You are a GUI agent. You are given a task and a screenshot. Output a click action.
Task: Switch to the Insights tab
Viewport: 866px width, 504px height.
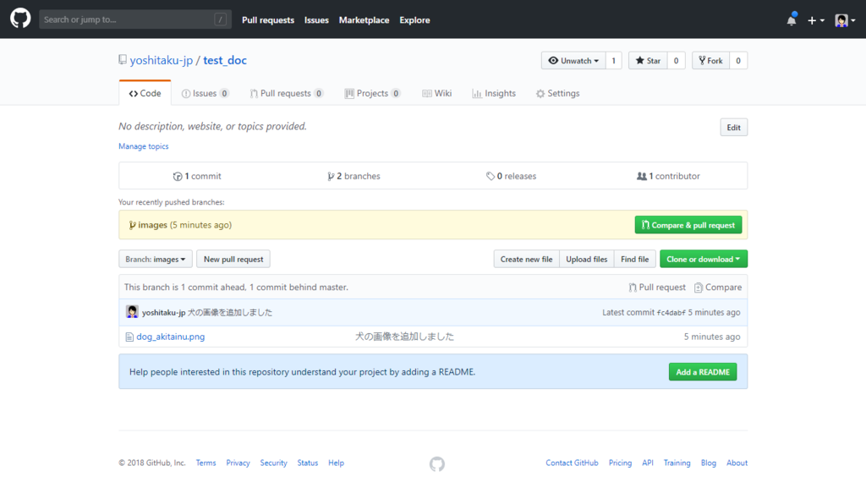pos(494,93)
